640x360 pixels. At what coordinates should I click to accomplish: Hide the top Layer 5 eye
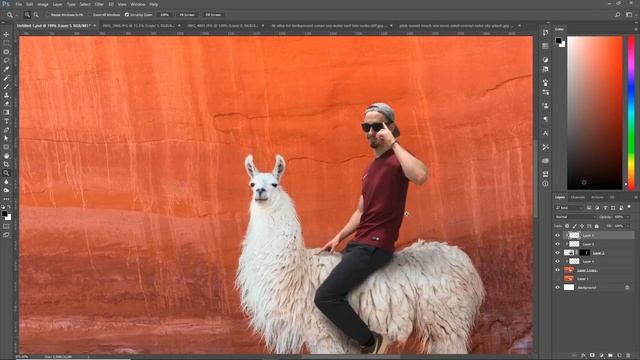pos(558,235)
